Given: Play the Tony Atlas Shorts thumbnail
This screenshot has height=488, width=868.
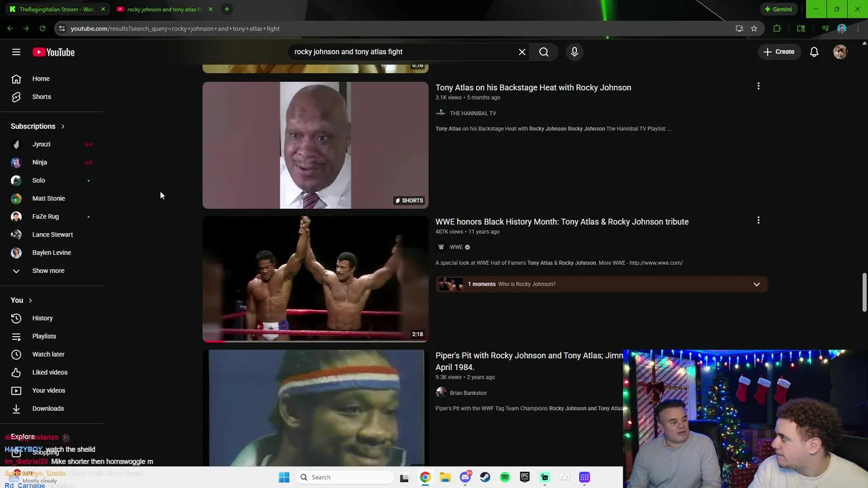Looking at the screenshot, I should tap(315, 145).
